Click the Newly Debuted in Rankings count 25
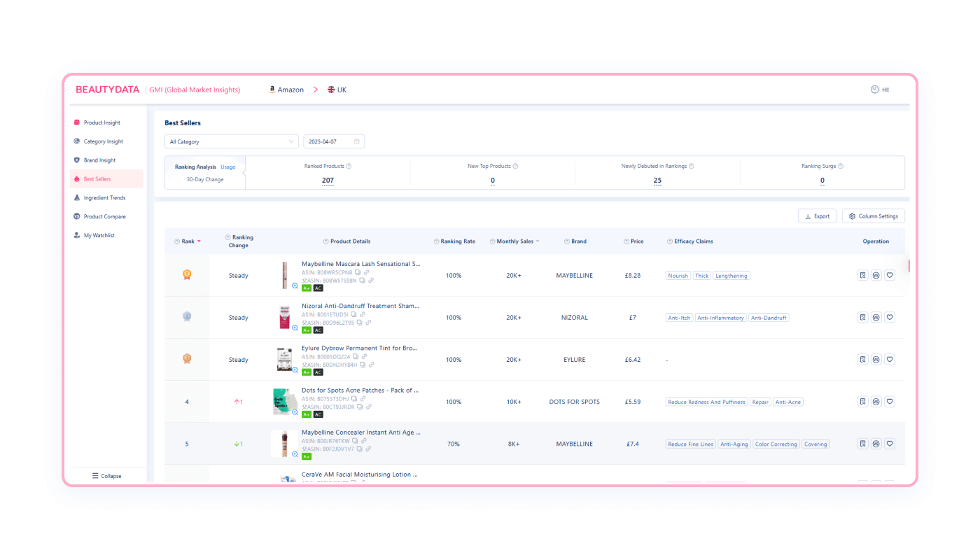This screenshot has height=560, width=980. (x=657, y=181)
